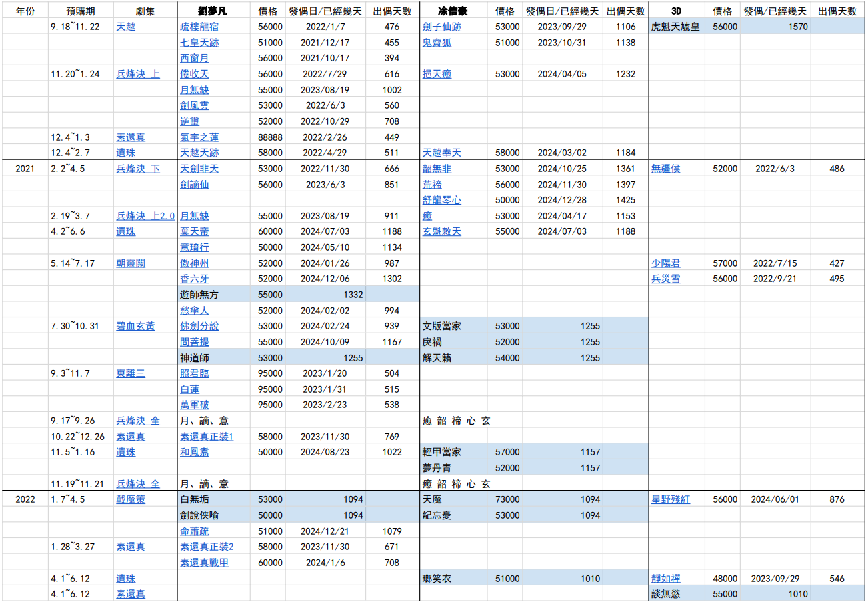Viewport: 868px width, 604px height.
Task: Open the 疏樓龍宿 link
Action: coord(199,27)
